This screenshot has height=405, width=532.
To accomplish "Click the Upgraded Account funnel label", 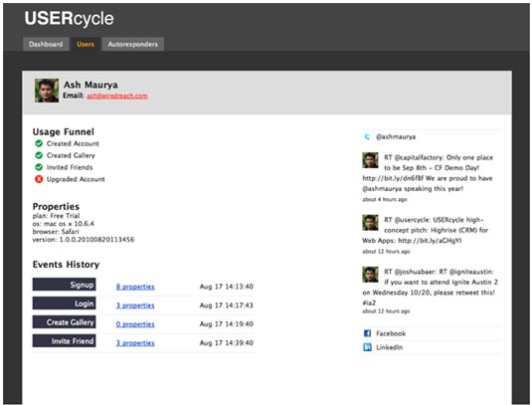I will (76, 179).
